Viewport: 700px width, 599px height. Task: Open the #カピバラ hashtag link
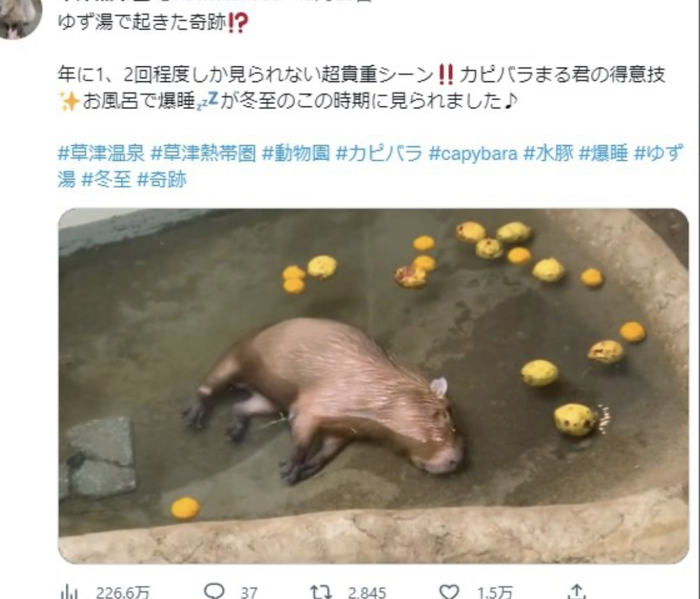point(379,153)
